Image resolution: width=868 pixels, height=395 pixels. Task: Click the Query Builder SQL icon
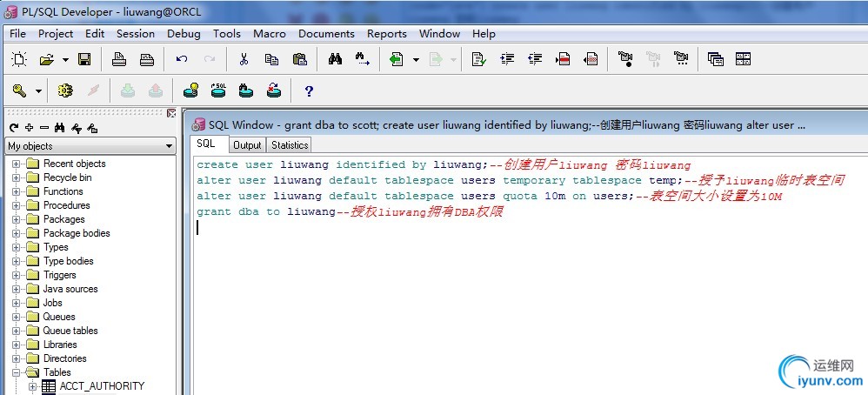point(218,90)
